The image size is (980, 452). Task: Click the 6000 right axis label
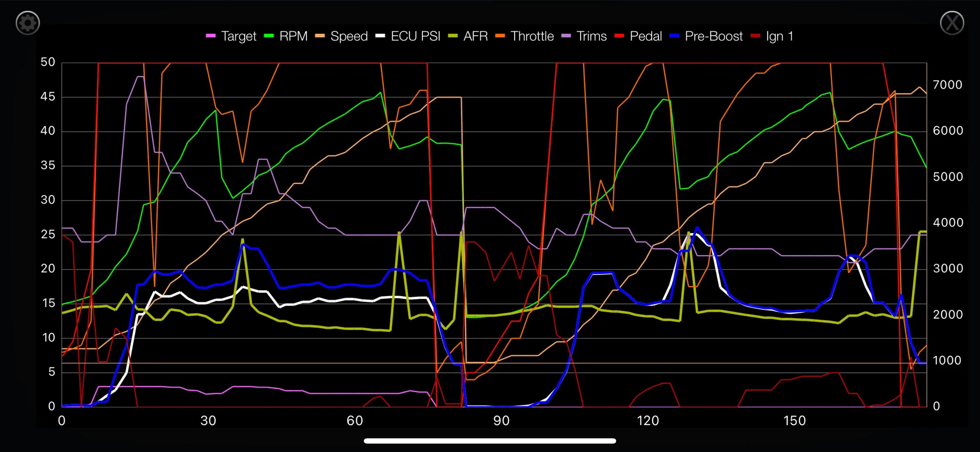[x=948, y=130]
